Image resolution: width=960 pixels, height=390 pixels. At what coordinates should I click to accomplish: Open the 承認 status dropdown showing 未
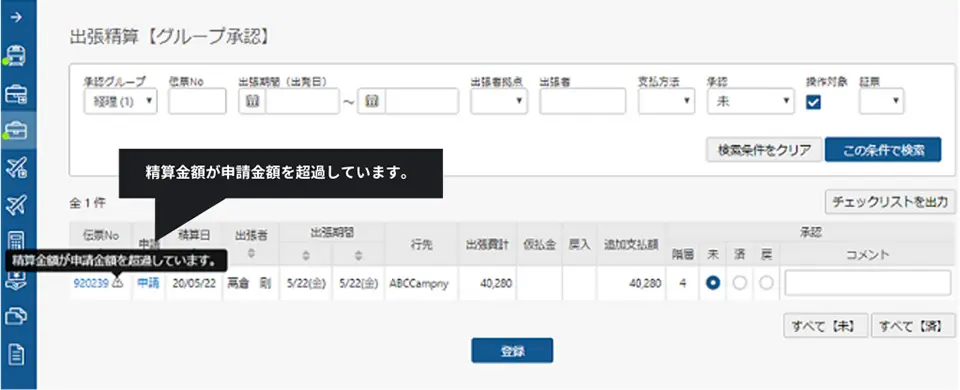[751, 102]
